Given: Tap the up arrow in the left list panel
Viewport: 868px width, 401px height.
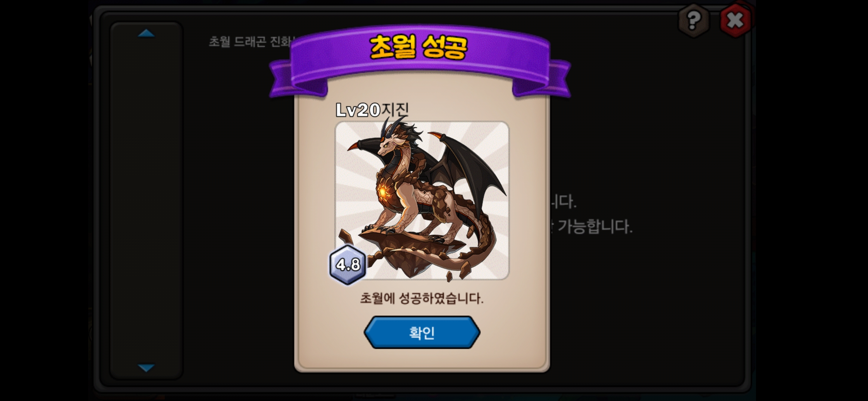Looking at the screenshot, I should tap(146, 33).
